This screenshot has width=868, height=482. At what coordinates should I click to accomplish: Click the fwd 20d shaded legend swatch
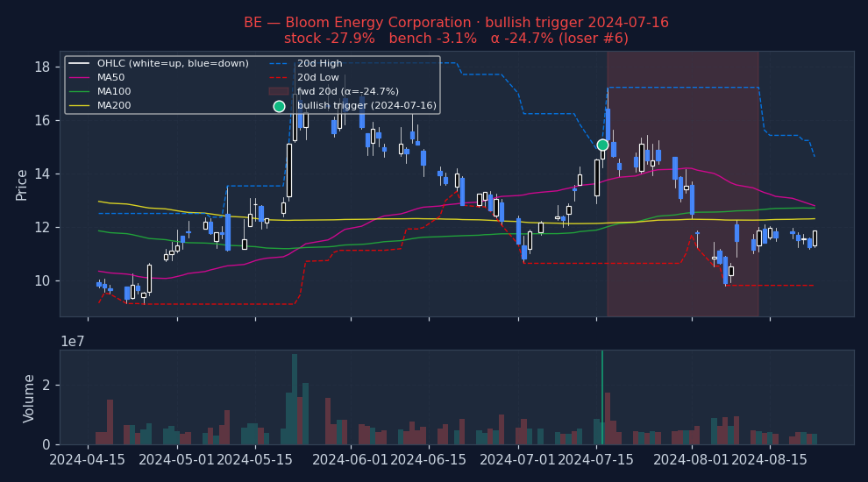(x=279, y=91)
